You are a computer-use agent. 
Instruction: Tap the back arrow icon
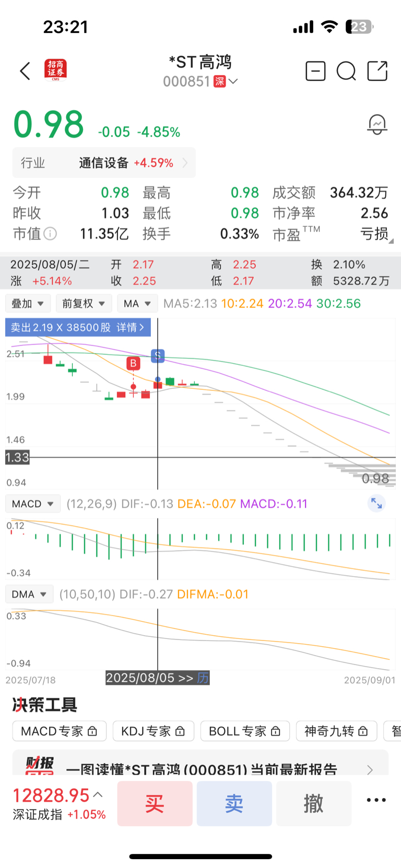pos(25,71)
